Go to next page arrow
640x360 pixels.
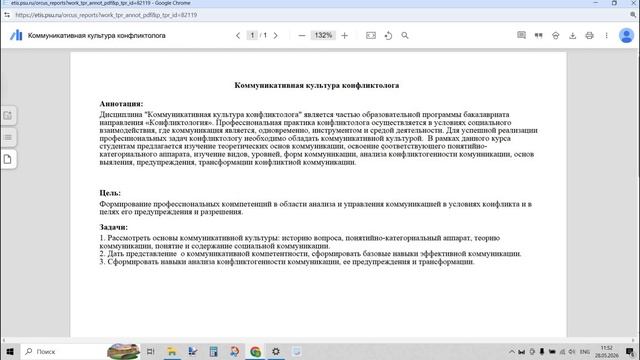[276, 36]
